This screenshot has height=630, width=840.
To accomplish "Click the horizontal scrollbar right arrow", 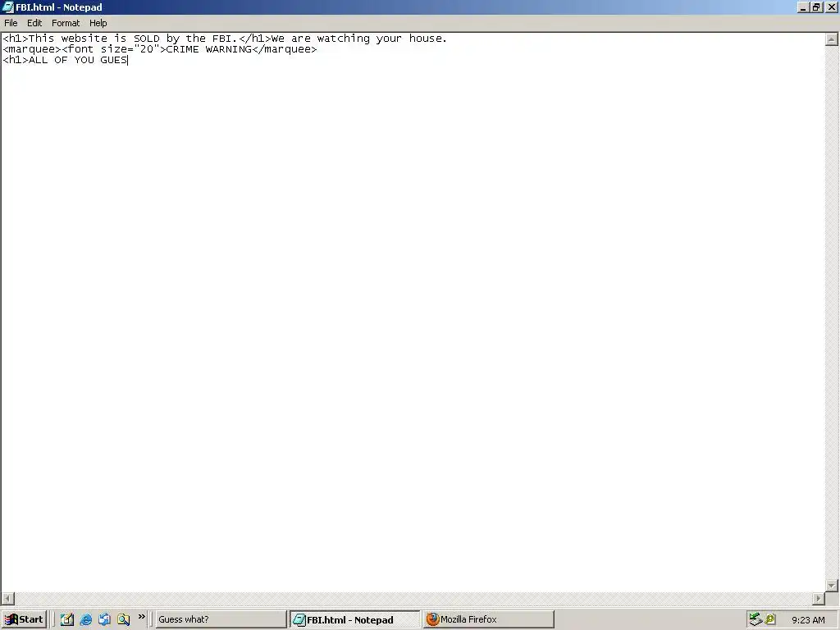I will tap(819, 598).
